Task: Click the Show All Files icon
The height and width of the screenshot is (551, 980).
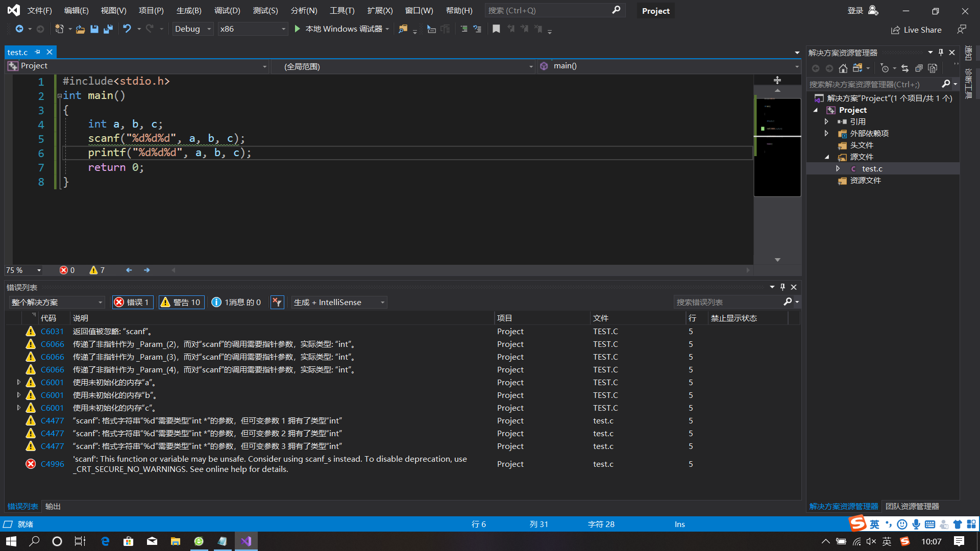Action: click(x=933, y=68)
